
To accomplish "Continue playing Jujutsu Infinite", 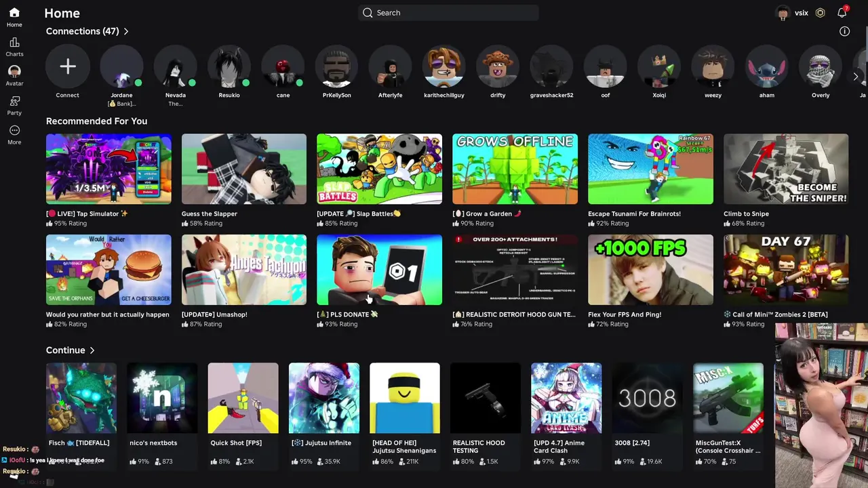I will pyautogui.click(x=324, y=398).
